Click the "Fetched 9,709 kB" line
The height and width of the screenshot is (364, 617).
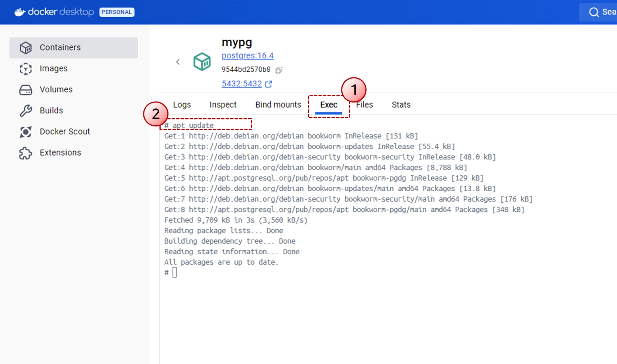[x=236, y=220]
